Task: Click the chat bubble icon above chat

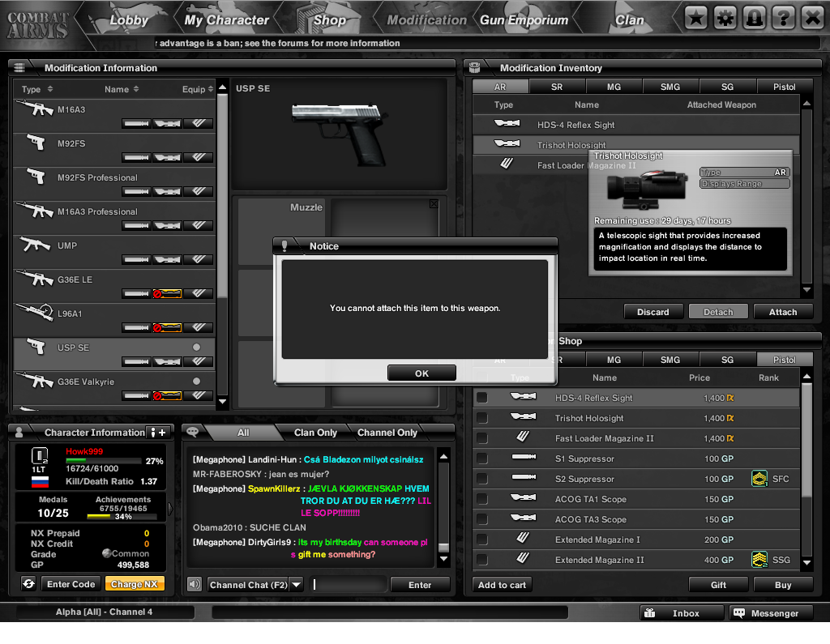Action: click(x=193, y=432)
